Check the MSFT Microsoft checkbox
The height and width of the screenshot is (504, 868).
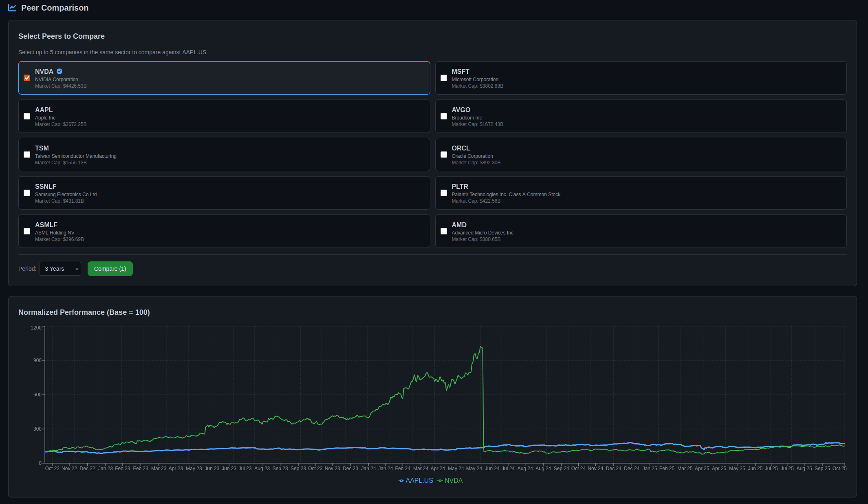click(x=444, y=78)
